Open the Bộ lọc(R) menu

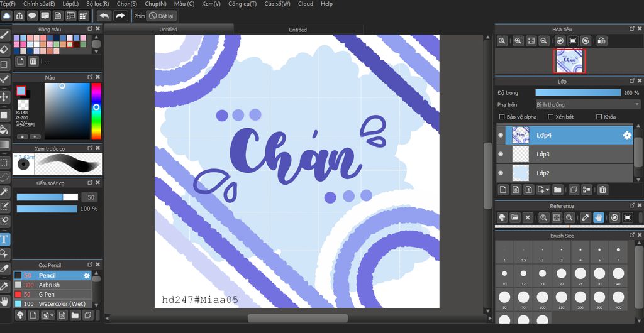[x=97, y=4]
